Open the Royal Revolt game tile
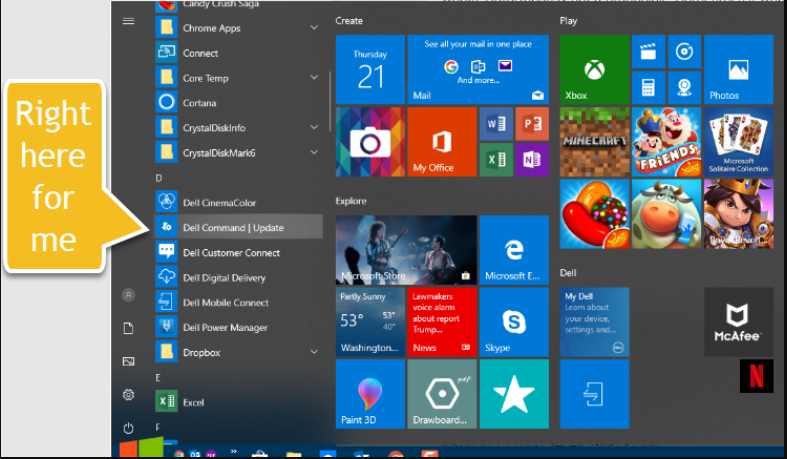Image resolution: width=787 pixels, height=459 pixels. tap(738, 214)
